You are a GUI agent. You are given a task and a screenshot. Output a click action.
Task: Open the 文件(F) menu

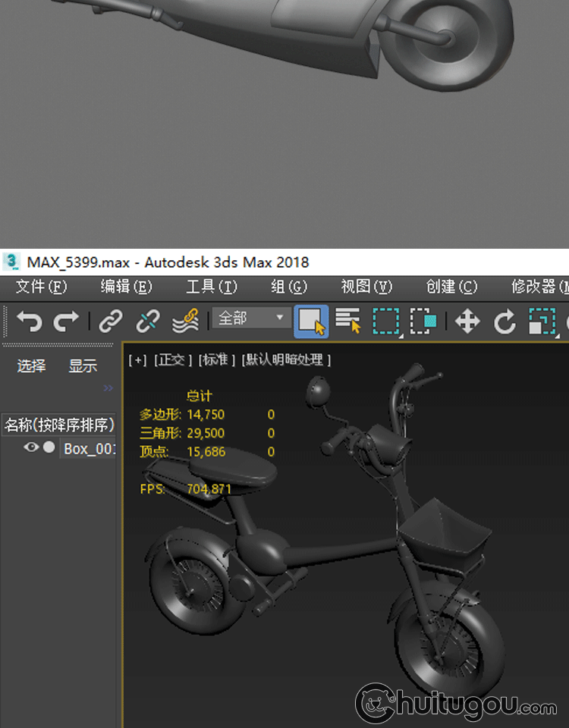(x=41, y=287)
